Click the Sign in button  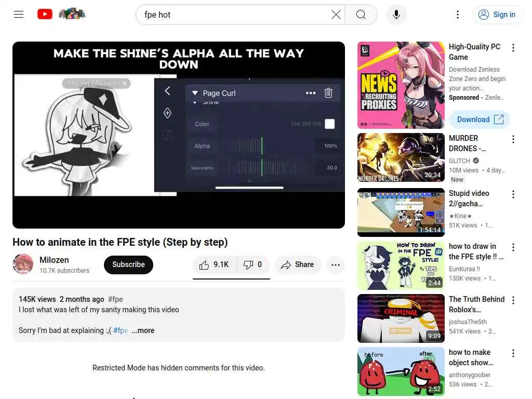tap(497, 15)
